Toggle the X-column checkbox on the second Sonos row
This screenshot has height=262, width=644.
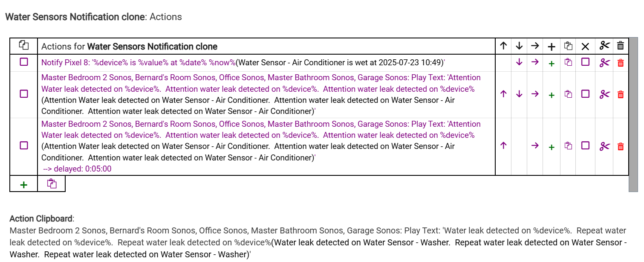coord(585,94)
